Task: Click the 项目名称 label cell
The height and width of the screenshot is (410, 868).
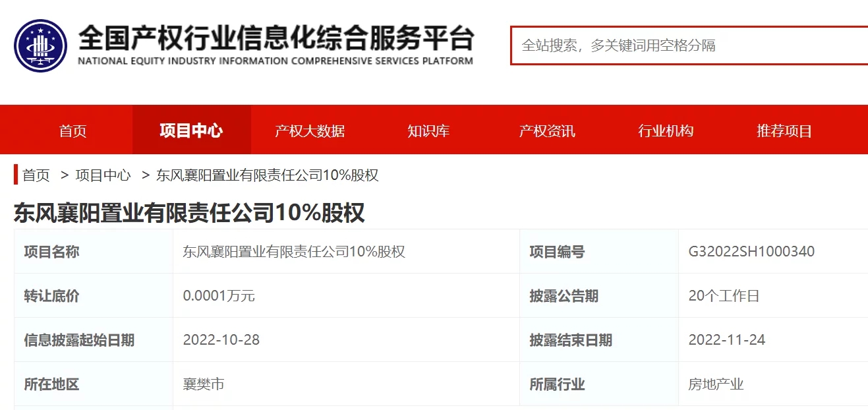Action: click(94, 252)
